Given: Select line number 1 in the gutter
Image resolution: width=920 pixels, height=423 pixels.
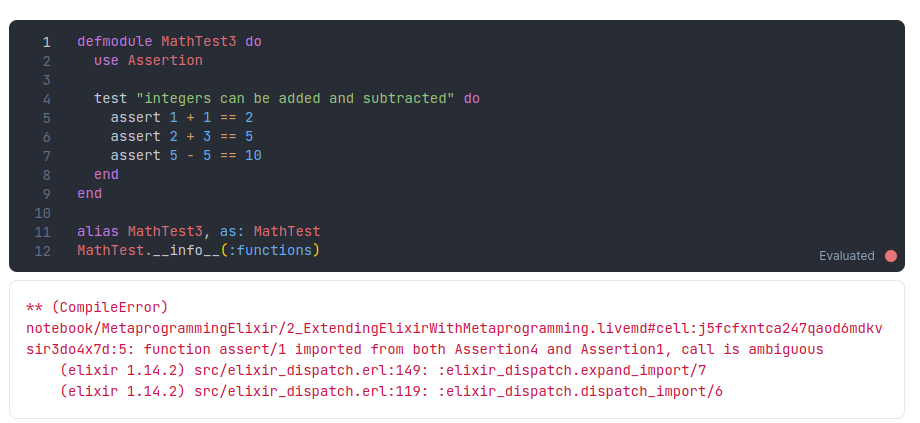Looking at the screenshot, I should (46, 42).
